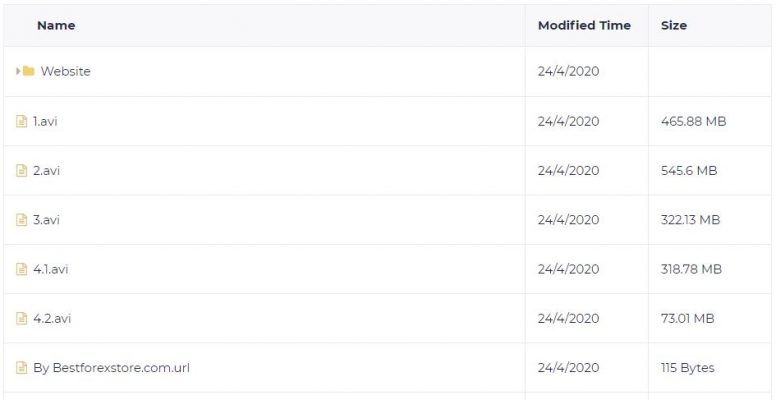Viewport: 776px width, 400px height.
Task: Click the file icon beside 3.avi
Action: (21, 220)
